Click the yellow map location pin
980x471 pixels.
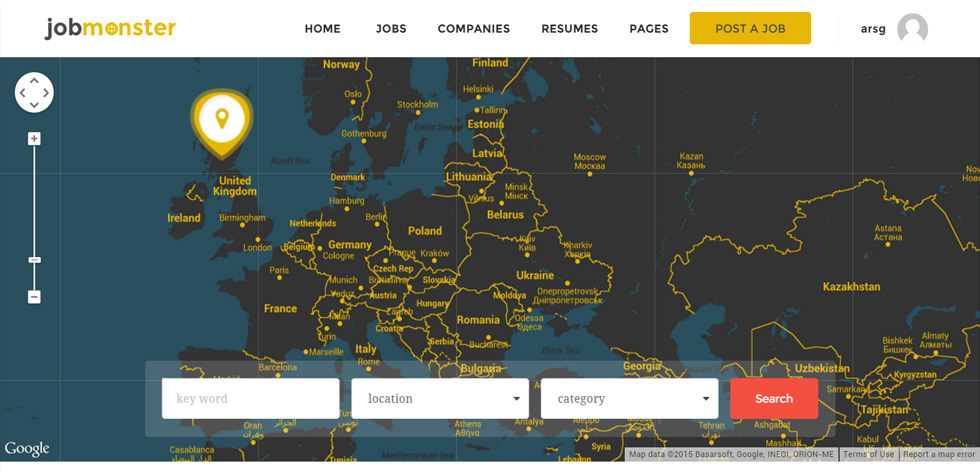point(222,122)
